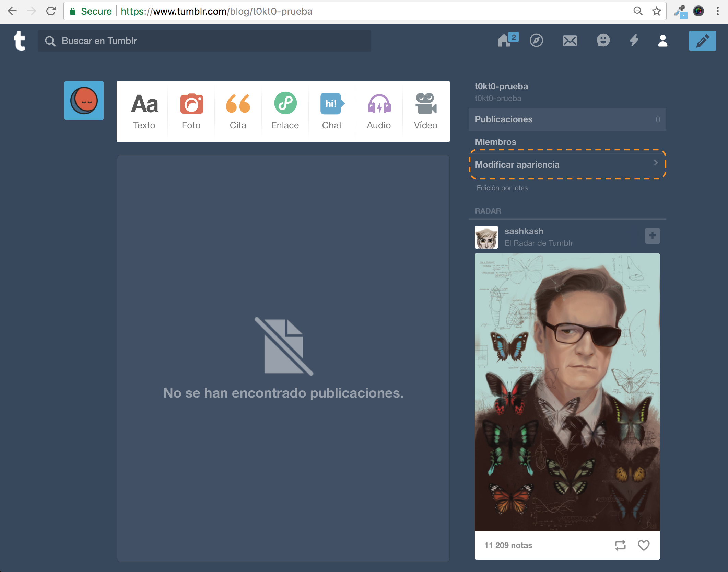Focus the Buscar en Tumblr search field
Viewport: 728px width, 572px height.
pyautogui.click(x=204, y=41)
